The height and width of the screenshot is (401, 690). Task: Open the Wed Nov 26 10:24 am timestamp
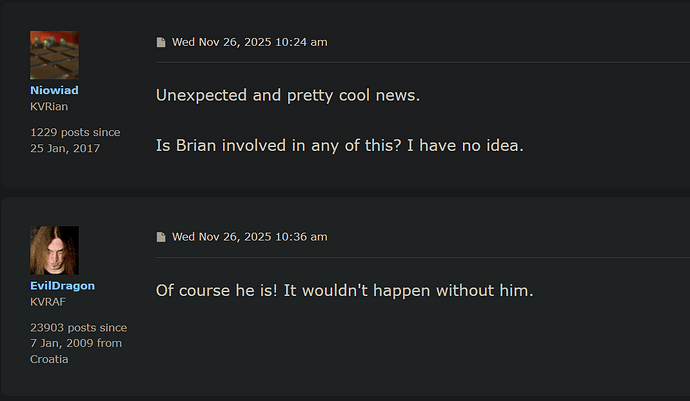tap(249, 42)
